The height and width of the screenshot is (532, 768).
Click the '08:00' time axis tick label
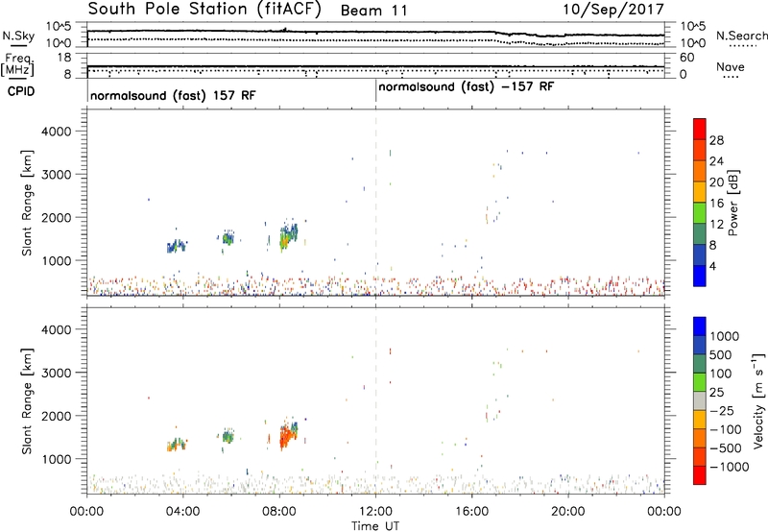point(279,512)
